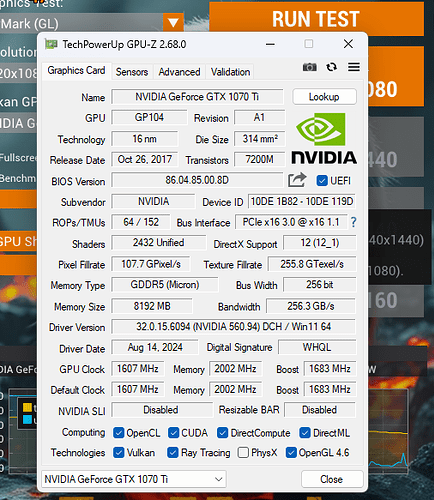Viewport: 434px width, 500px height.
Task: Click the Technology value 16 nm
Action: click(145, 139)
